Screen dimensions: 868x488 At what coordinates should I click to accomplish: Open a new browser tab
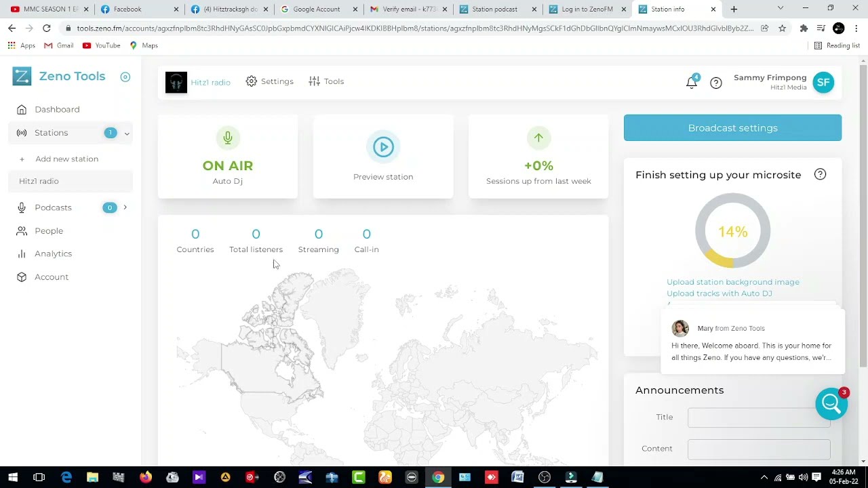(734, 9)
